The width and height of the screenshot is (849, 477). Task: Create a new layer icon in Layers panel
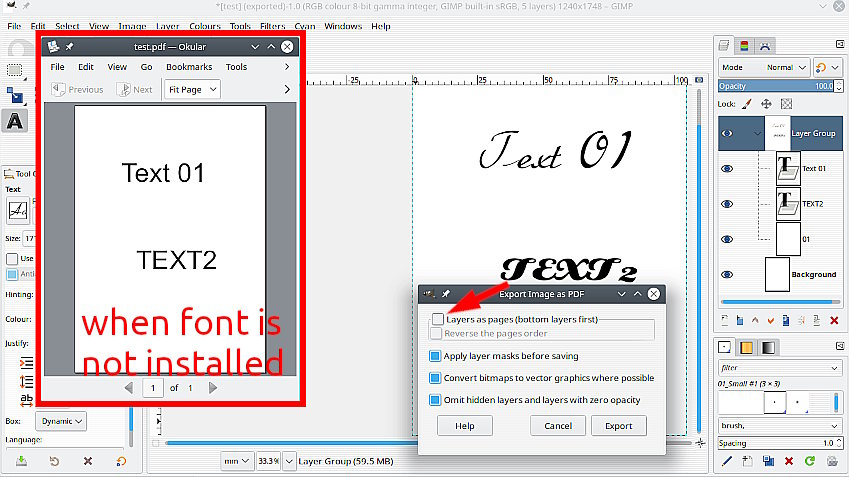(x=725, y=321)
